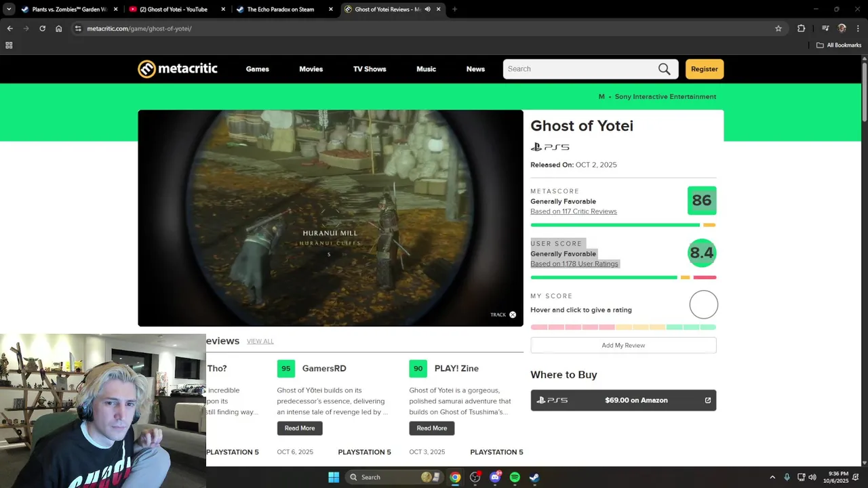Click external link icon on Amazon button
Image resolution: width=868 pixels, height=488 pixels.
708,401
